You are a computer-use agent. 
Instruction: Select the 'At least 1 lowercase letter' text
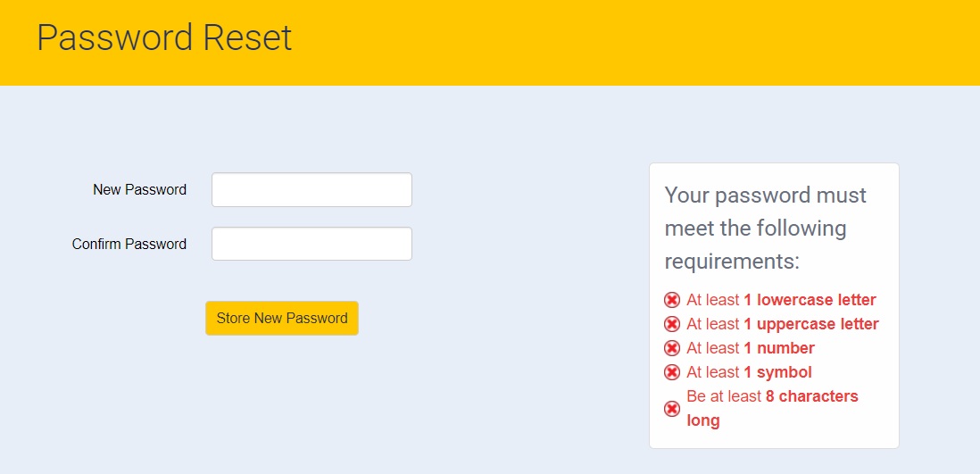point(781,300)
